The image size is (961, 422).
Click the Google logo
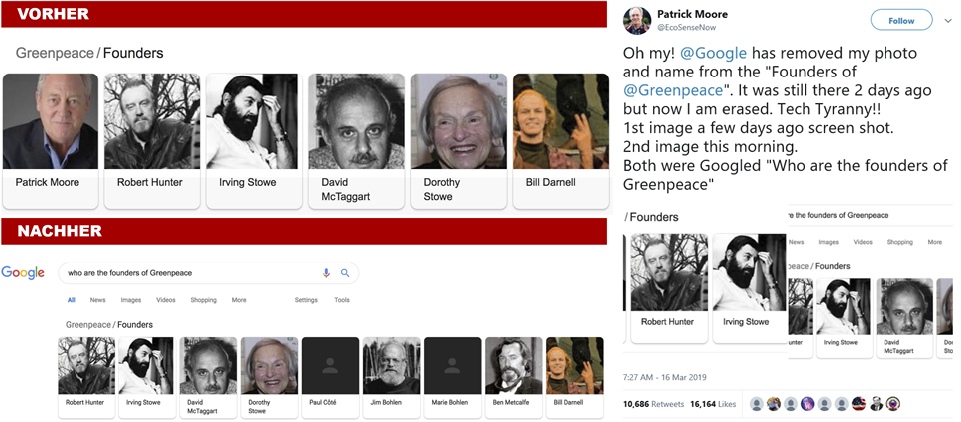pos(23,273)
